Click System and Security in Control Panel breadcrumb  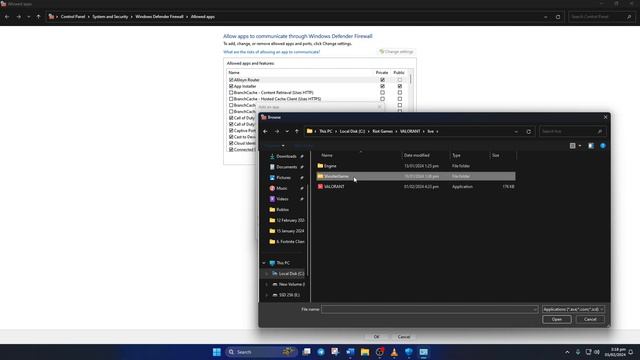(x=110, y=17)
